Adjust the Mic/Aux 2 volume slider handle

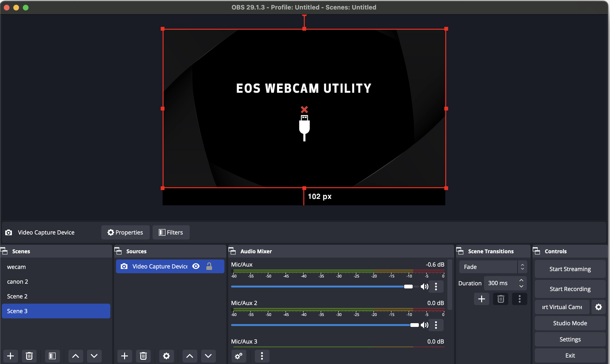pyautogui.click(x=414, y=325)
